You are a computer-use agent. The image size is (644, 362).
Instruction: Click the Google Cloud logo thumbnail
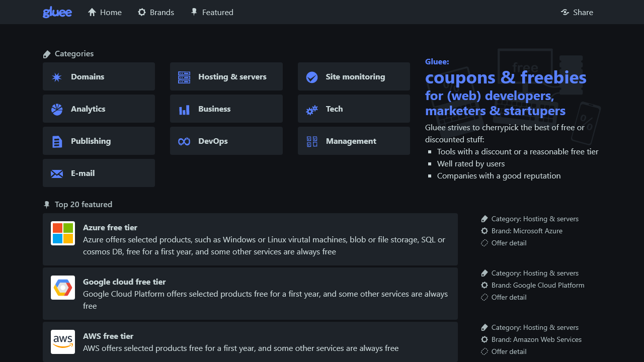coord(63,288)
